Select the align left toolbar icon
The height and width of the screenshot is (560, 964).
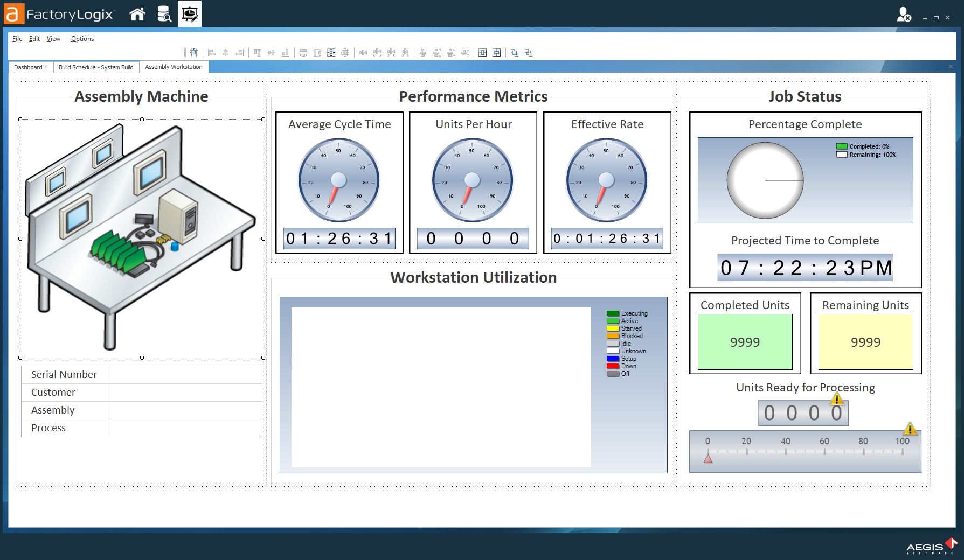(x=211, y=52)
